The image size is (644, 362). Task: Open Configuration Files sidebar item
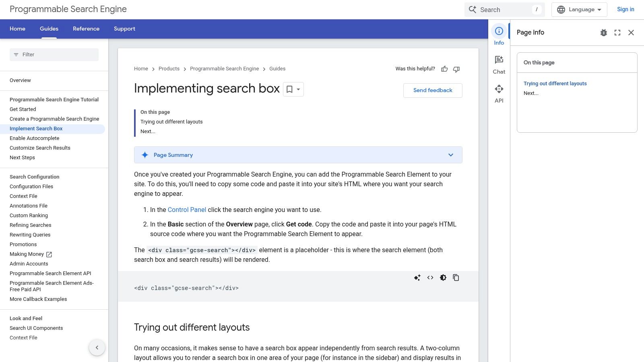[31, 187]
